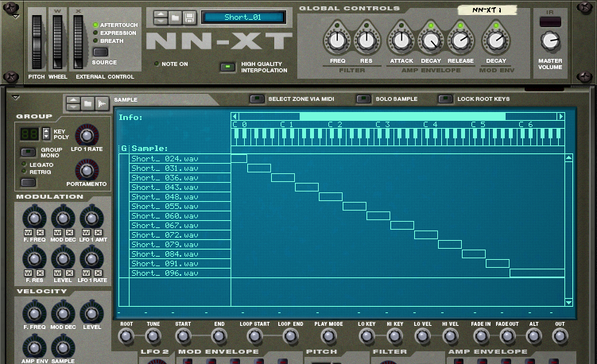This screenshot has width=597, height=364.
Task: Click the Pitch bend wheel
Action: coord(37,40)
